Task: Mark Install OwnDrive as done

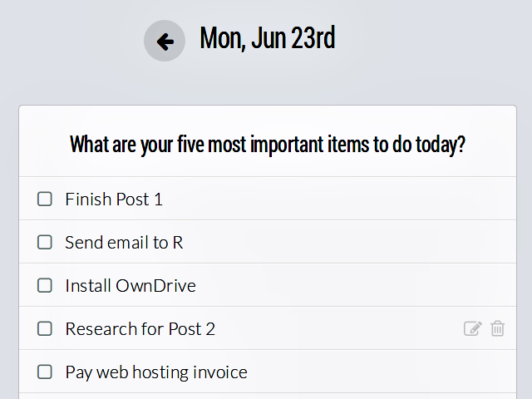Action: coord(45,285)
